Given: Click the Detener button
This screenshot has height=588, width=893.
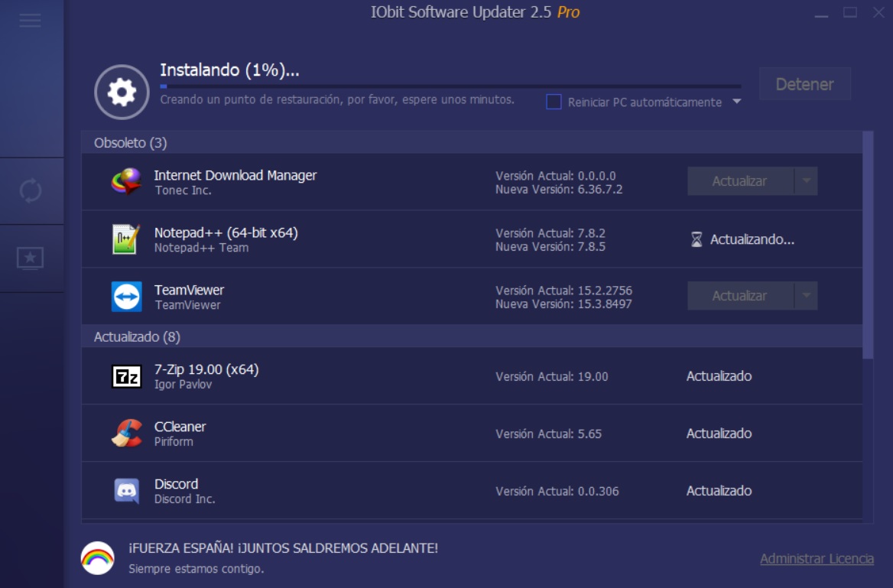Looking at the screenshot, I should pyautogui.click(x=805, y=84).
